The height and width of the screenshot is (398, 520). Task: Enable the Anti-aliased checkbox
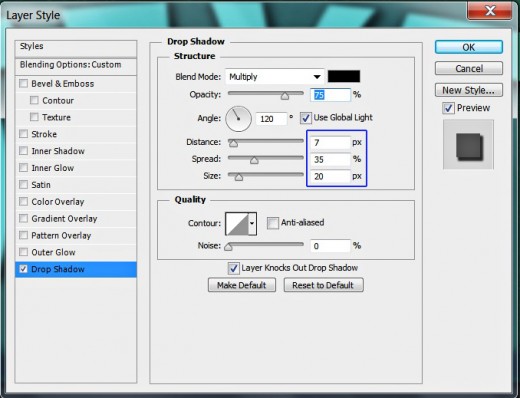(x=273, y=223)
